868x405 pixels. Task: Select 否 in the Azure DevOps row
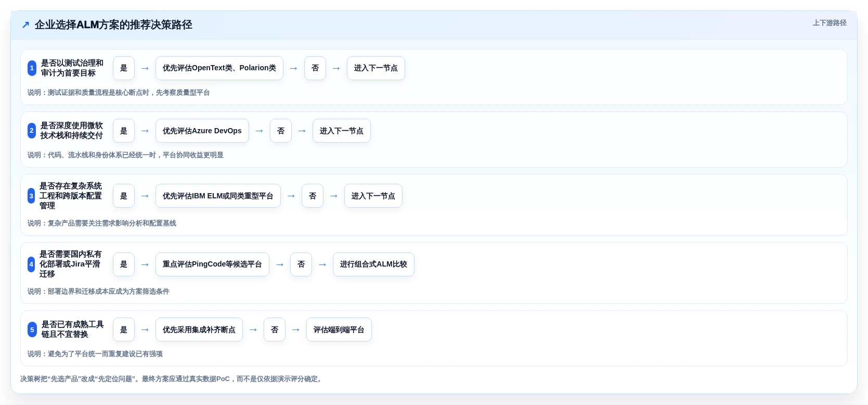(281, 131)
